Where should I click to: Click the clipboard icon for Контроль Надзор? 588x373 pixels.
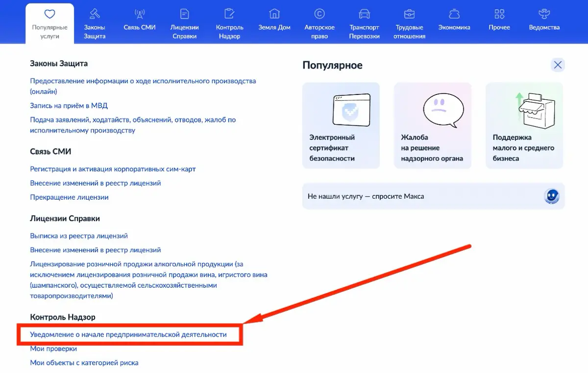tap(229, 14)
